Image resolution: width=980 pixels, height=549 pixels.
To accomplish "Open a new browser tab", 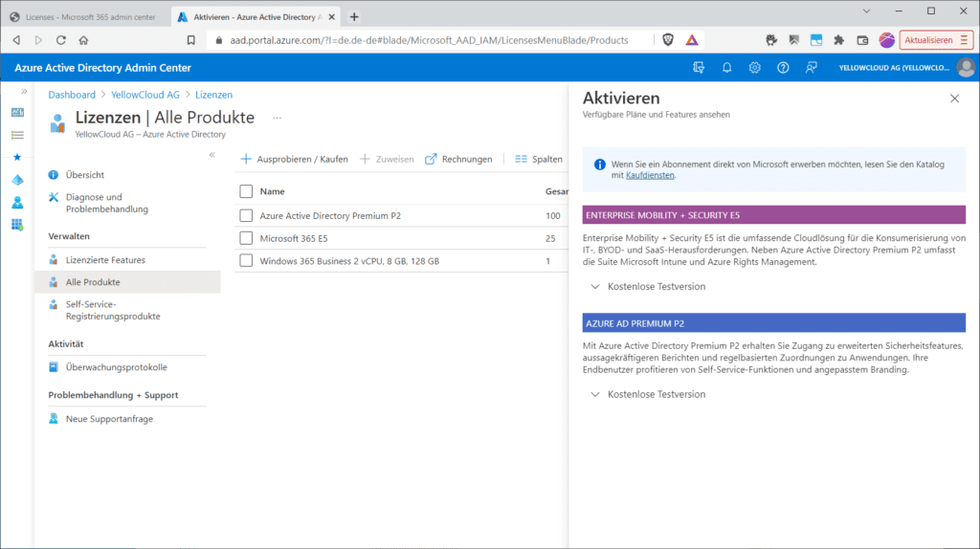I will pyautogui.click(x=354, y=17).
